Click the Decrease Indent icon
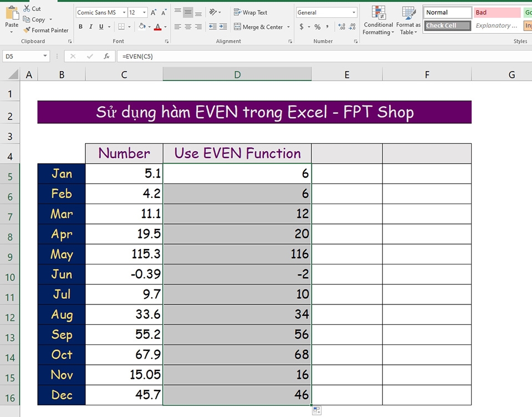The height and width of the screenshot is (417, 532). 213,27
